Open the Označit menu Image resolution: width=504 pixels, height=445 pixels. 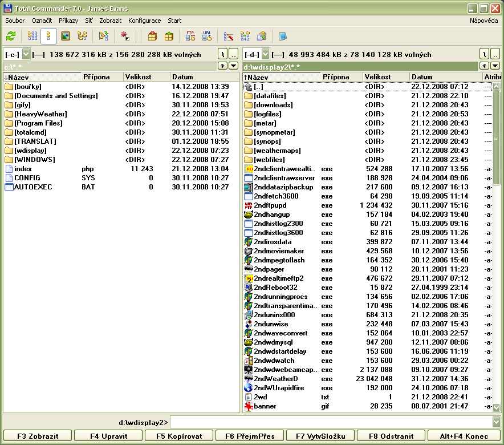click(42, 21)
